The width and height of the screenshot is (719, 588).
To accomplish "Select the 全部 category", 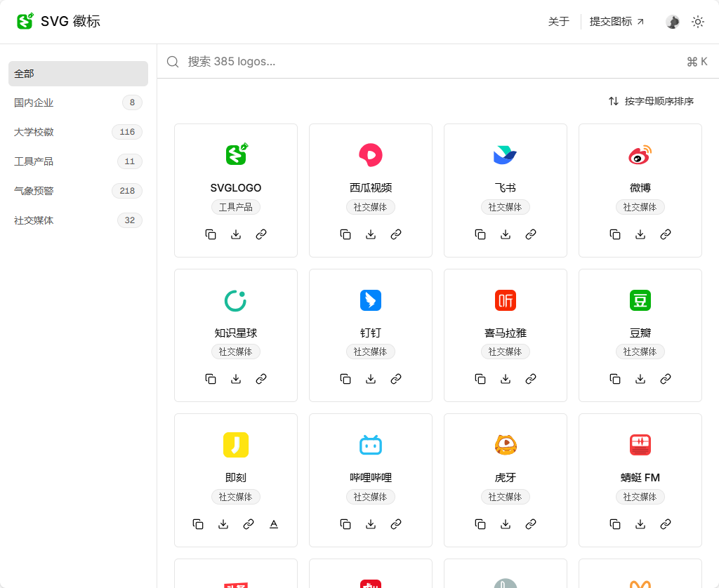I will pyautogui.click(x=78, y=74).
